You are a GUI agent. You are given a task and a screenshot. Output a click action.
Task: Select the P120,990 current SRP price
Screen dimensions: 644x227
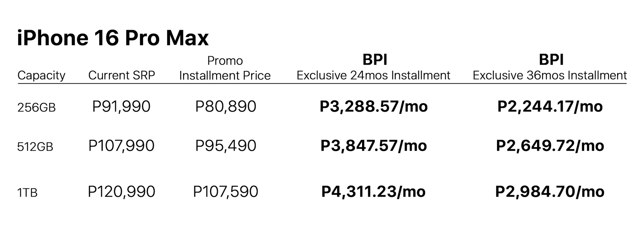[121, 192]
